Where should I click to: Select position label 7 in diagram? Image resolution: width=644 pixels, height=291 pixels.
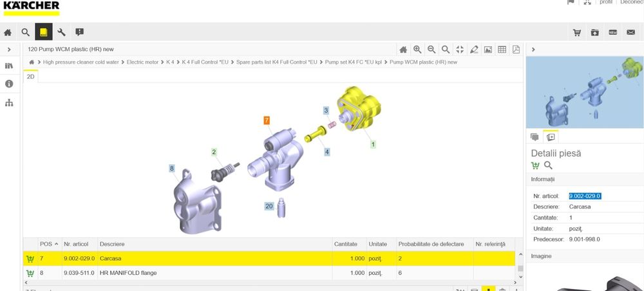click(267, 120)
